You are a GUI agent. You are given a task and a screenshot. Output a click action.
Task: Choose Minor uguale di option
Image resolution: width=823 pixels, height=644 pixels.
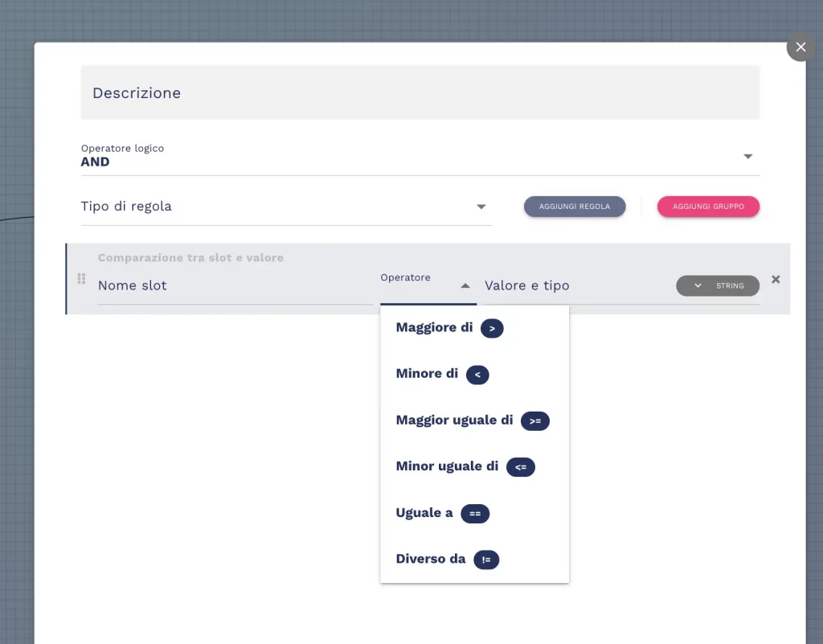tap(474, 466)
